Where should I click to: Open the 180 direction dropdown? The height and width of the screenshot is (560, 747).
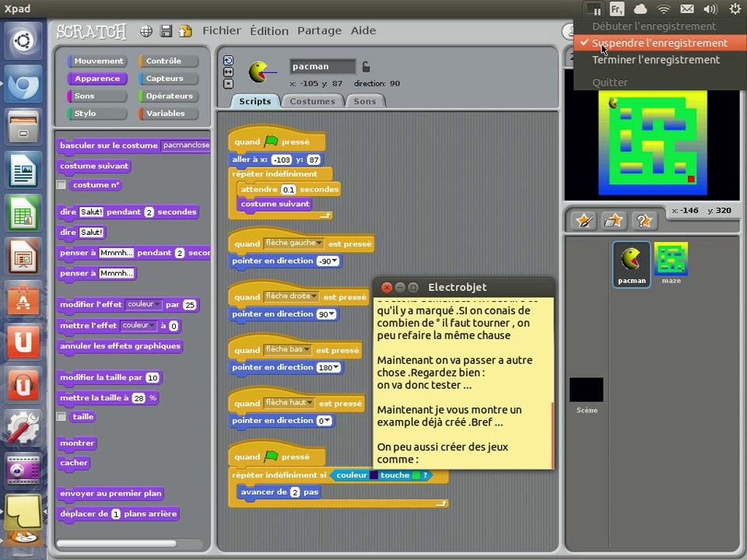(x=328, y=368)
